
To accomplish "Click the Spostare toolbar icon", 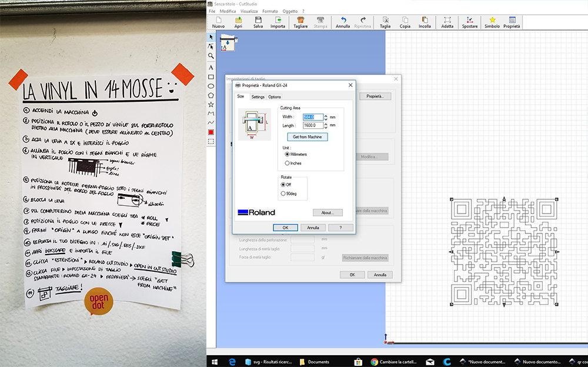I will point(470,22).
